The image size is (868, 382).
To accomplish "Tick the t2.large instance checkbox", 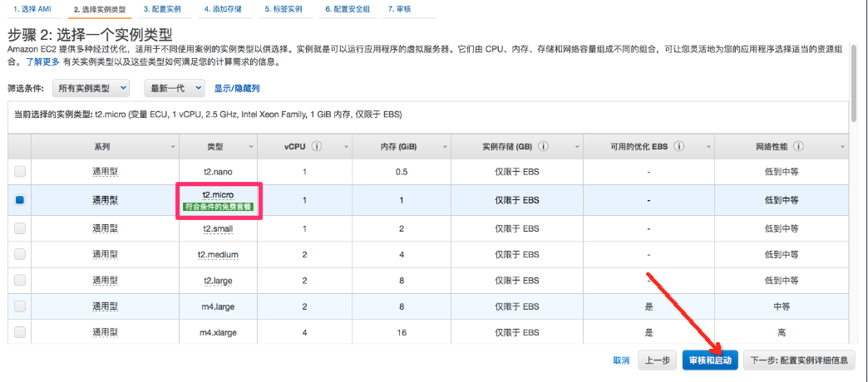I will (x=20, y=281).
